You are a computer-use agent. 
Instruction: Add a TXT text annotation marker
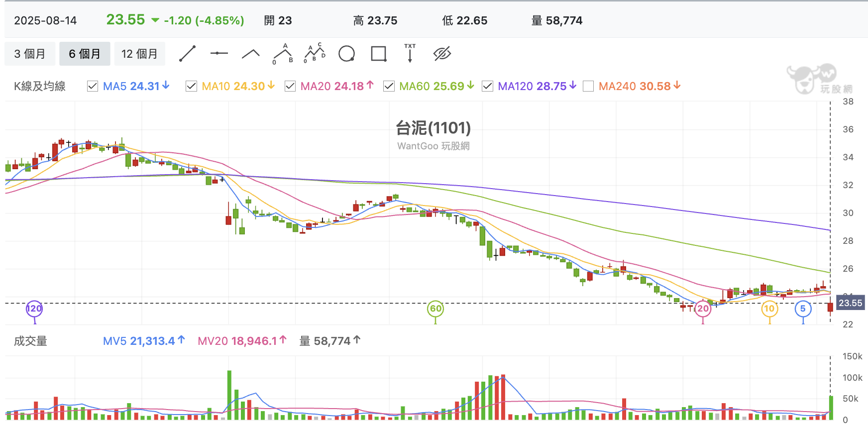pos(410,53)
